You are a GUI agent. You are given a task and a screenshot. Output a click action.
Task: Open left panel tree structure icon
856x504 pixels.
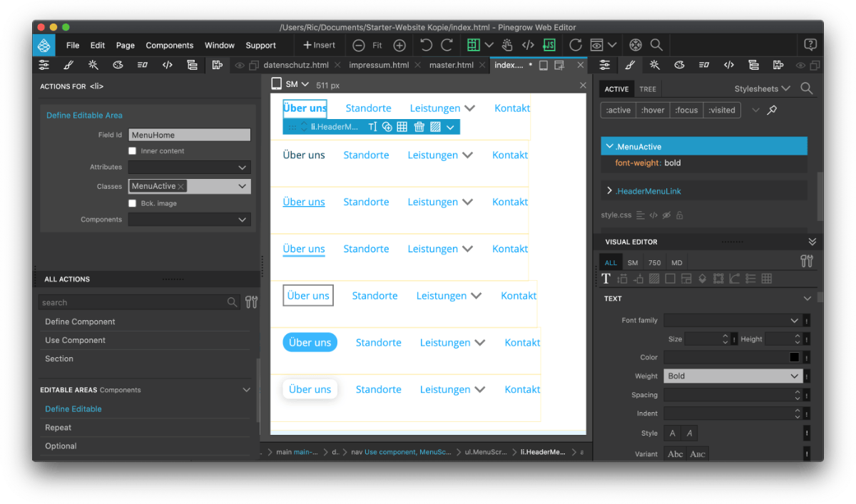point(192,65)
